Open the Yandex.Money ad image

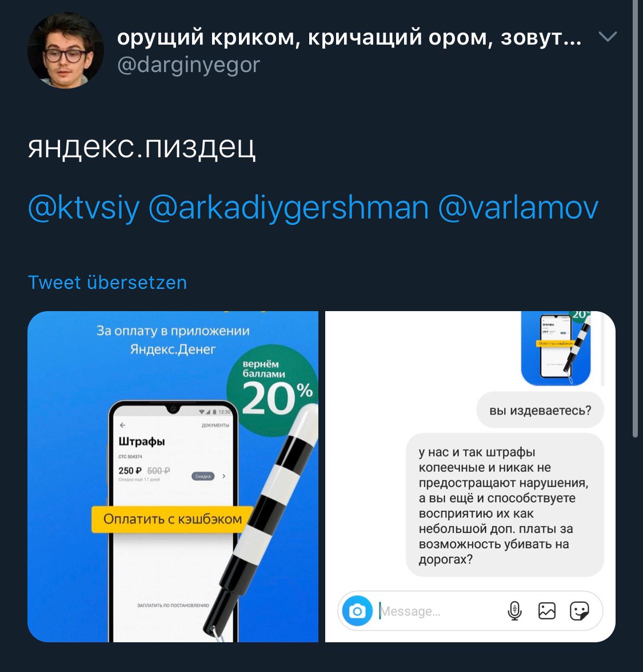click(173, 476)
